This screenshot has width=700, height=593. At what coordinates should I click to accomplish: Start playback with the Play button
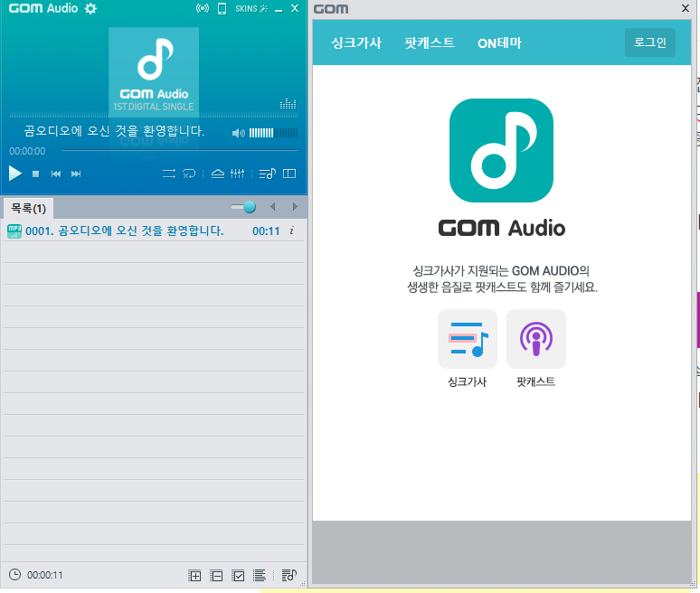15,174
